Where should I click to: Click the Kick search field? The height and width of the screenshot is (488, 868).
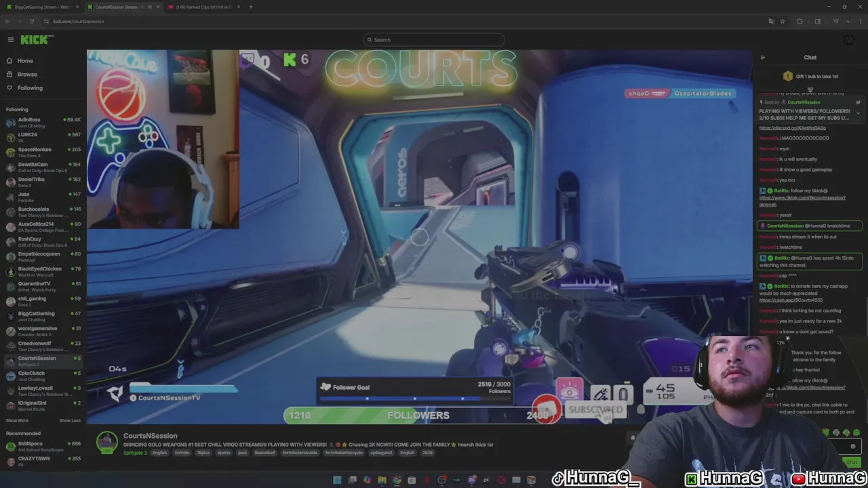click(x=434, y=40)
